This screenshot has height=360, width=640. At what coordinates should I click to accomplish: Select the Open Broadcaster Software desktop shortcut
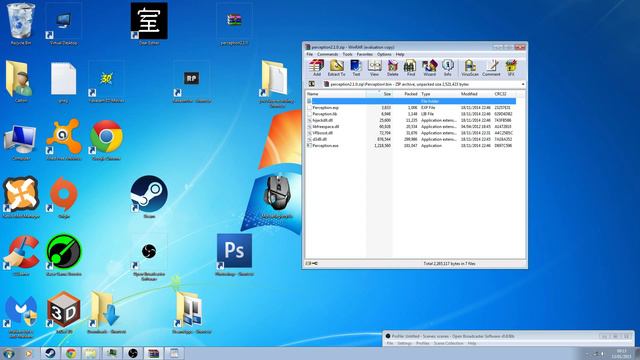149,258
